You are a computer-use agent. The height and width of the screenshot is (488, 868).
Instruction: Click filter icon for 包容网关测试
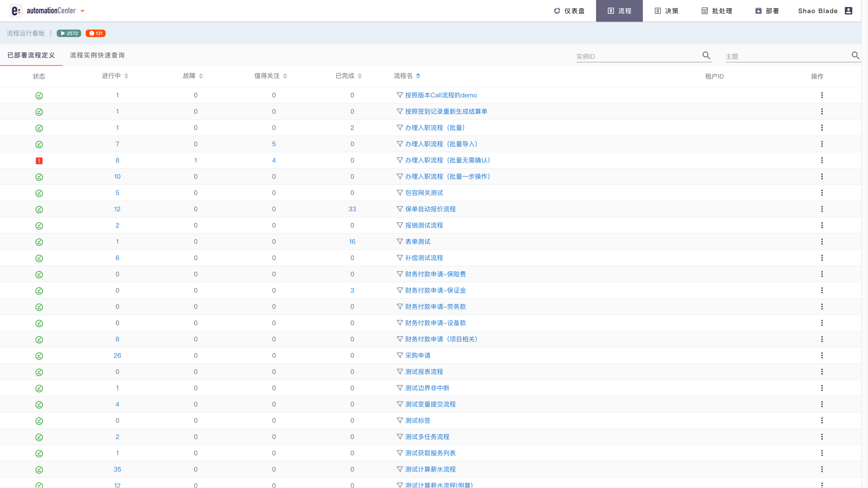pos(400,193)
